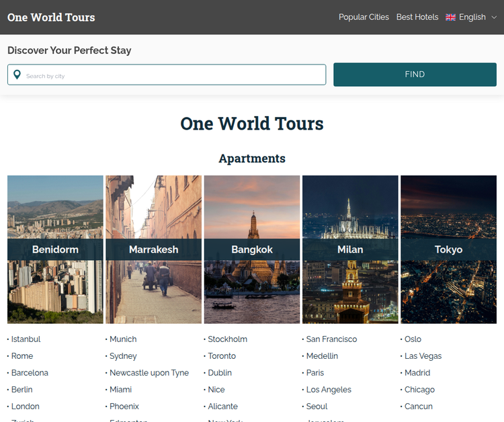Click the Search by city input field
Image resolution: width=504 pixels, height=422 pixels.
click(x=173, y=75)
